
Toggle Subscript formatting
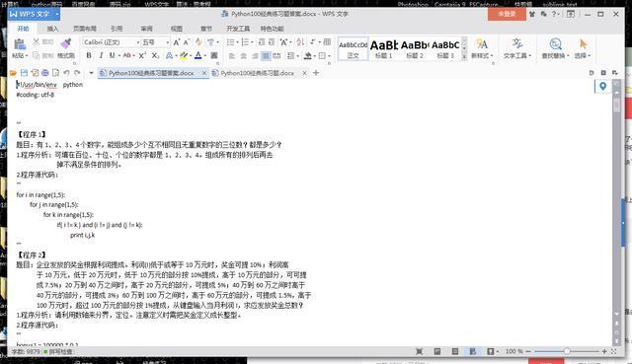click(x=155, y=55)
